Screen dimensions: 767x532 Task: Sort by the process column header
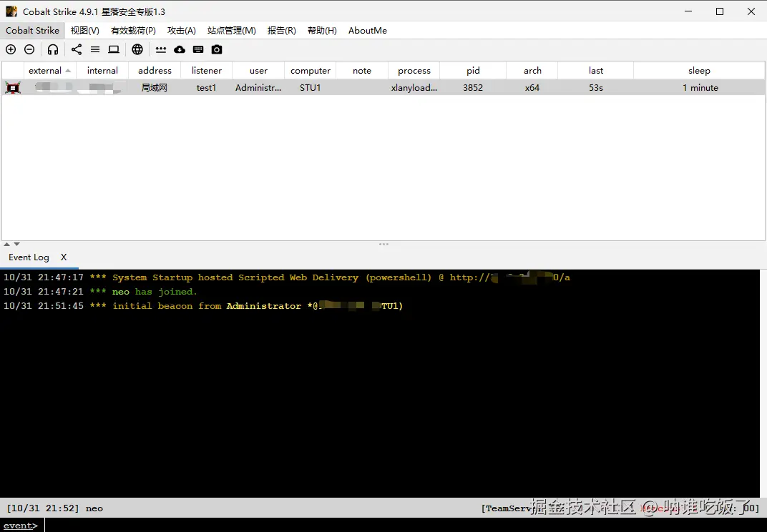(414, 70)
